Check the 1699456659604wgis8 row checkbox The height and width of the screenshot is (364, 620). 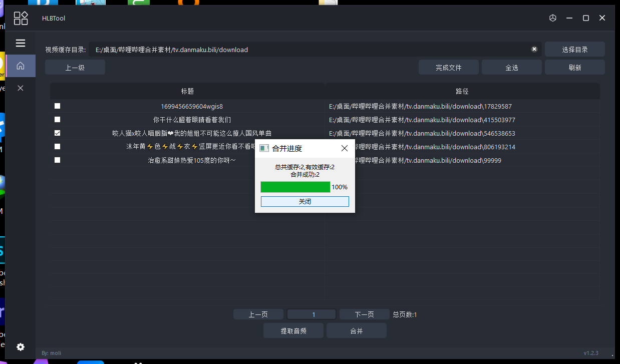(58, 106)
